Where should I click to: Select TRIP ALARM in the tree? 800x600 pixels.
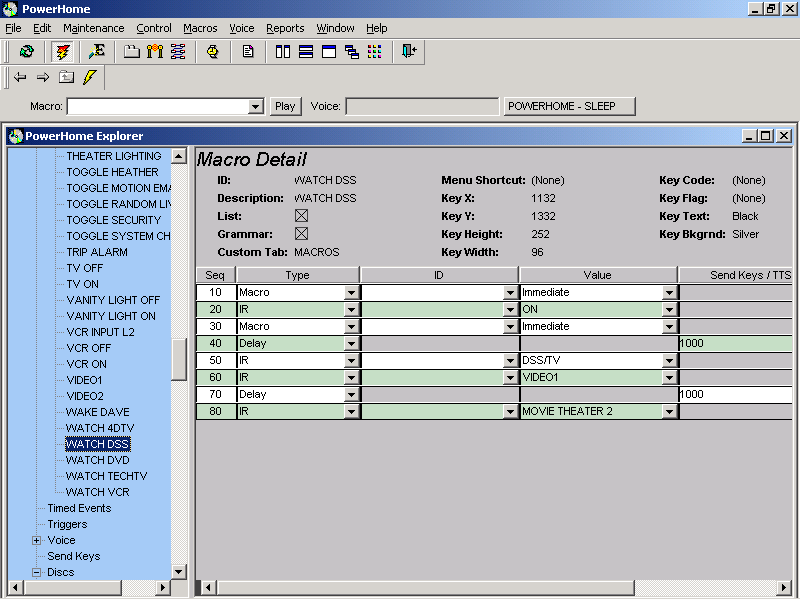[x=97, y=252]
